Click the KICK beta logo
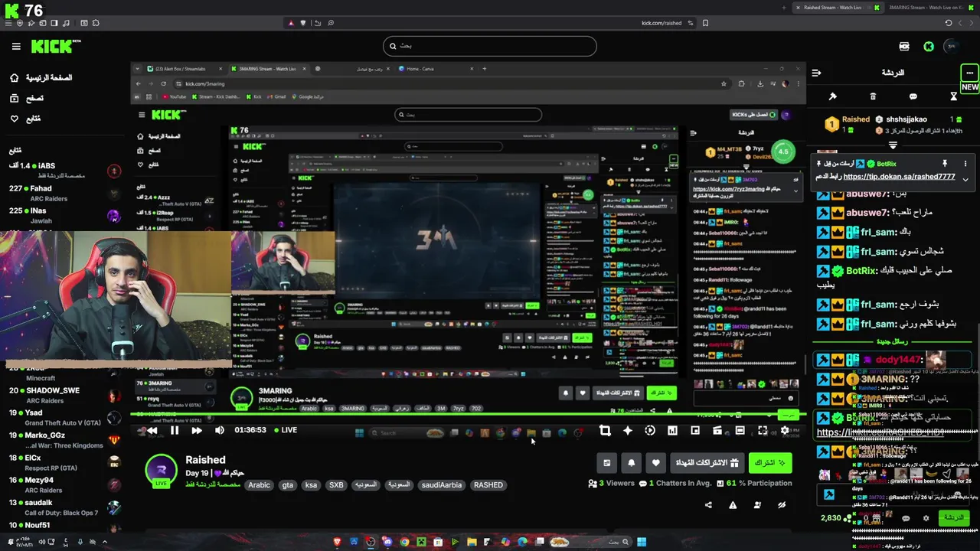This screenshot has width=980, height=551. pyautogui.click(x=56, y=47)
